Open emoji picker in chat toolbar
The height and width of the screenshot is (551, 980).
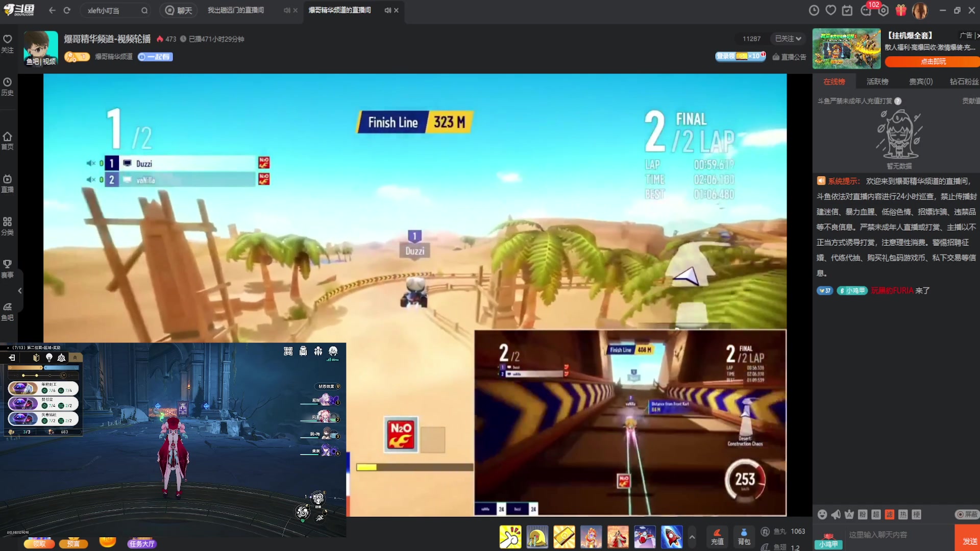click(822, 514)
